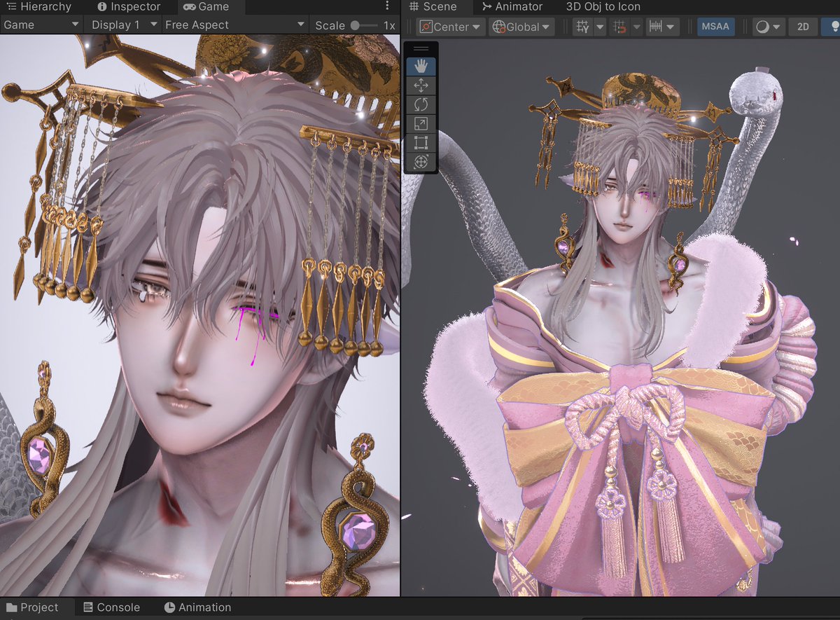Switch to the Inspector tab
The height and width of the screenshot is (620, 840).
(129, 7)
